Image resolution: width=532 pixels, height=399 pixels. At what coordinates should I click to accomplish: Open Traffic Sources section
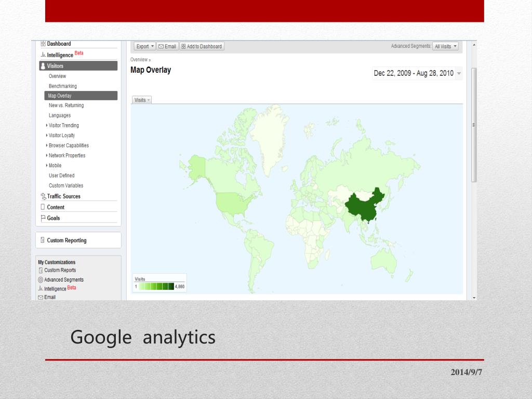click(64, 196)
